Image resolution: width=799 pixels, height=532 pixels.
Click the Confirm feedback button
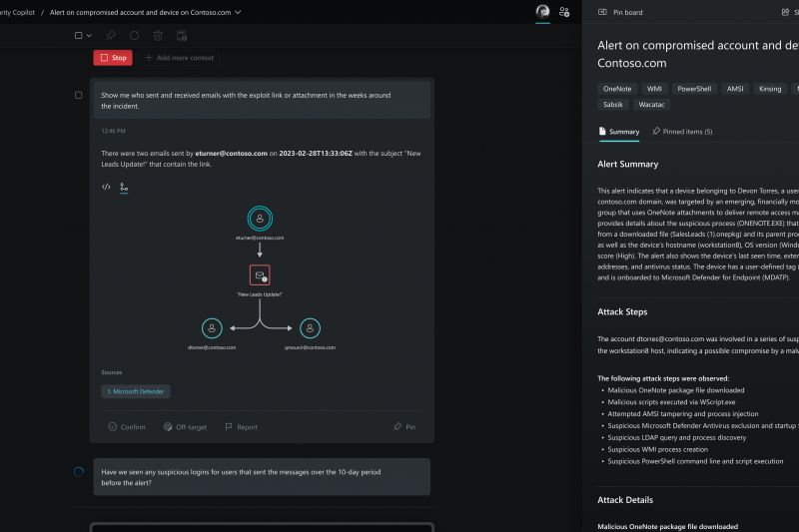point(127,427)
